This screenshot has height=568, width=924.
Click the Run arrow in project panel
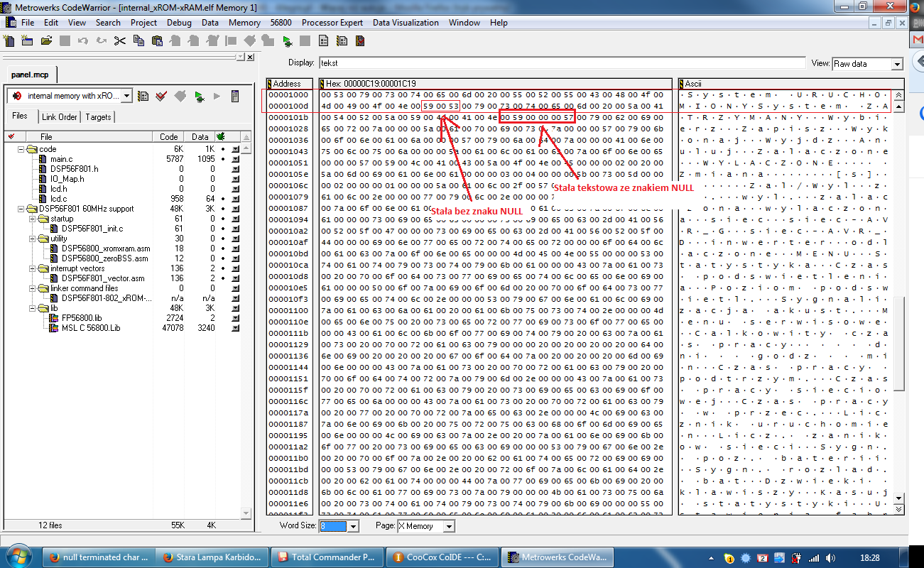[217, 96]
